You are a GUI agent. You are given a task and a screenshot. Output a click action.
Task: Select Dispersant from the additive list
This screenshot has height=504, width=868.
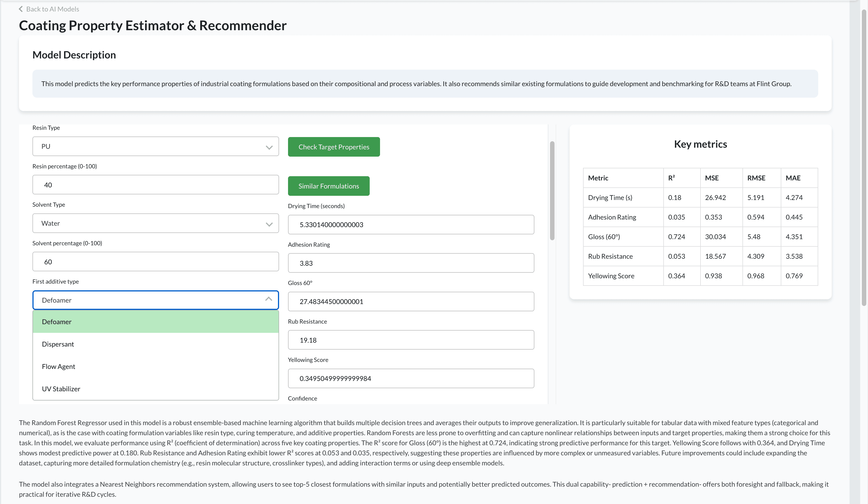click(x=58, y=344)
